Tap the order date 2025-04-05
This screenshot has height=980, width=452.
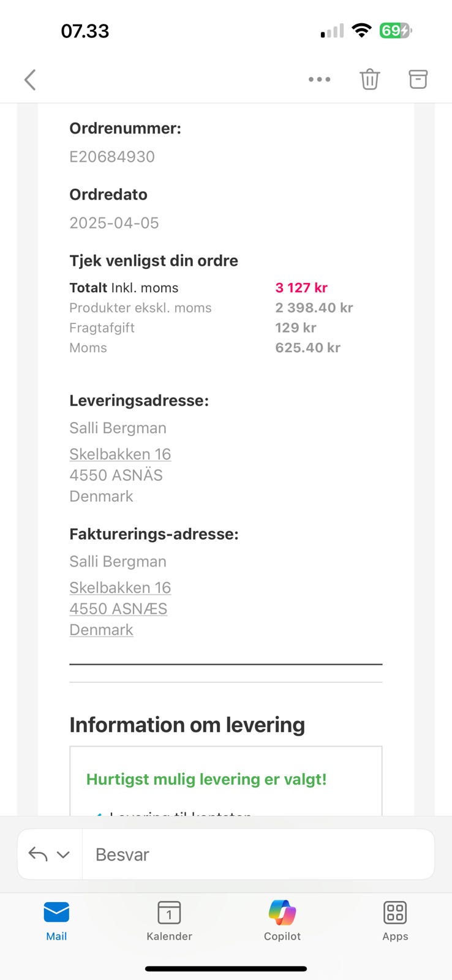114,223
